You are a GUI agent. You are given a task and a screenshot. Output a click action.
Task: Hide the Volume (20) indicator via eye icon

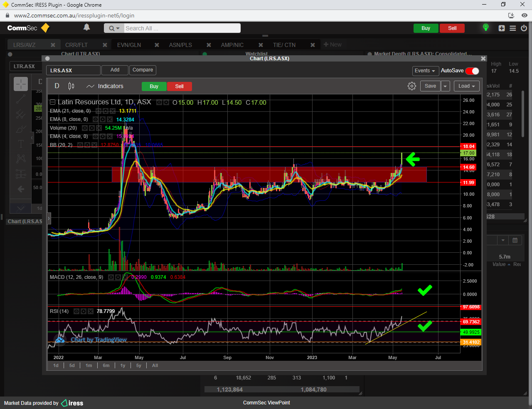click(85, 128)
